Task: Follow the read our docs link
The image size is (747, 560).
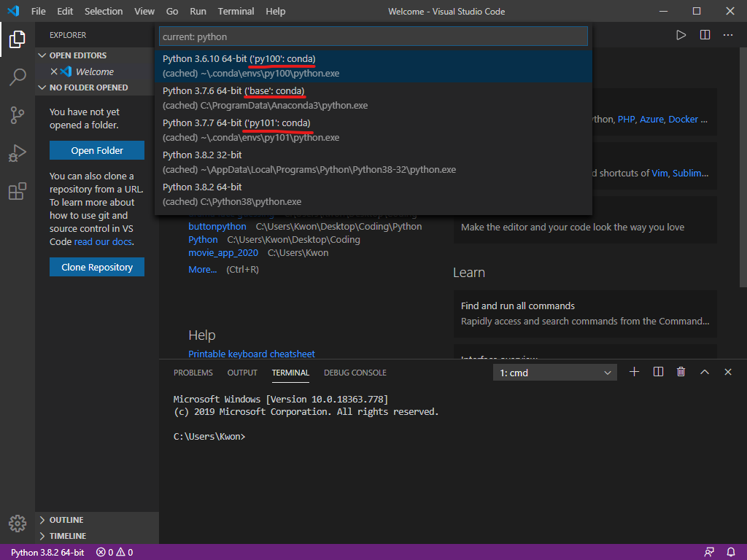Action: coord(103,241)
